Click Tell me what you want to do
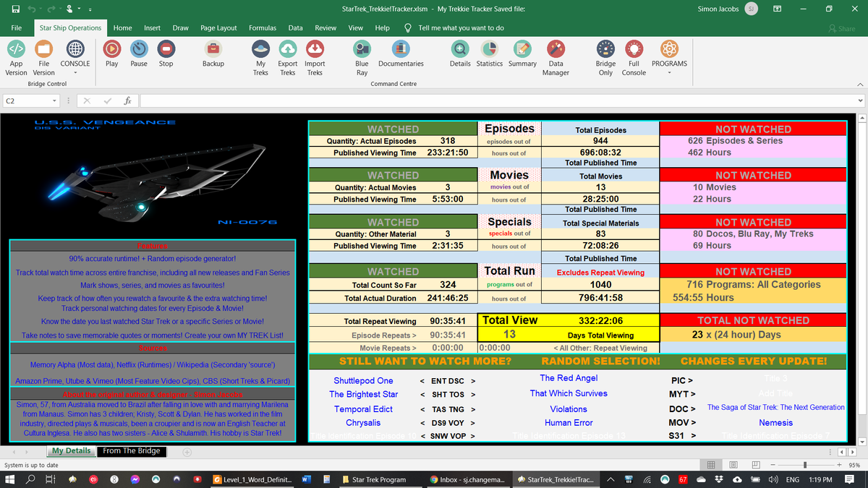The width and height of the screenshot is (868, 488). [x=461, y=28]
